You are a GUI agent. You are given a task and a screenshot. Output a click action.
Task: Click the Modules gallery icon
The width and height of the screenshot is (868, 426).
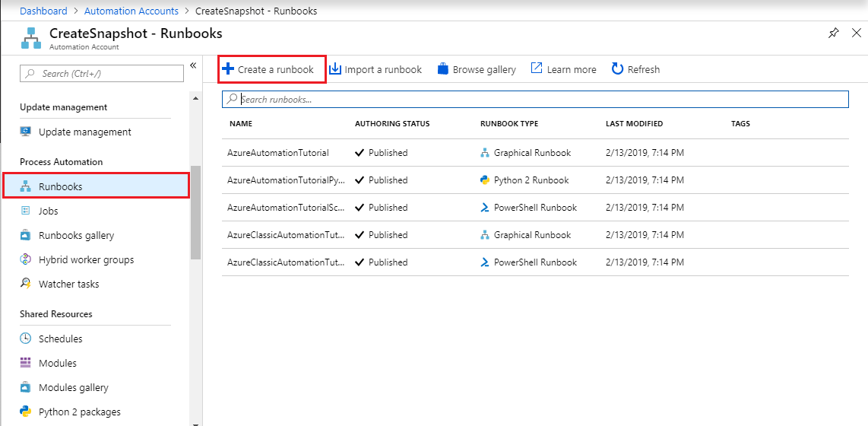tap(26, 387)
